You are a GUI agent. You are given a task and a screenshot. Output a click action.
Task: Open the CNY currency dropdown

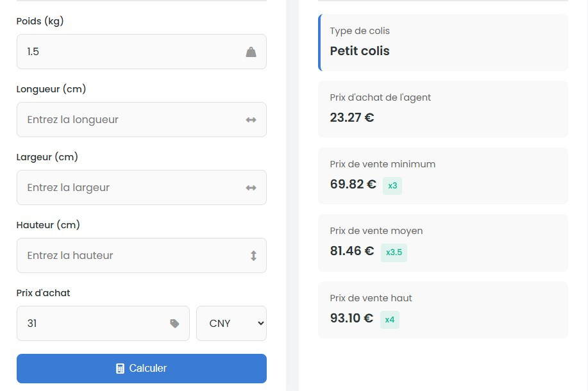[231, 324]
